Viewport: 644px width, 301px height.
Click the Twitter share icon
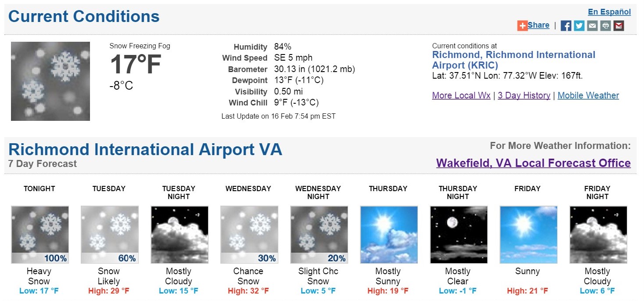pyautogui.click(x=579, y=25)
